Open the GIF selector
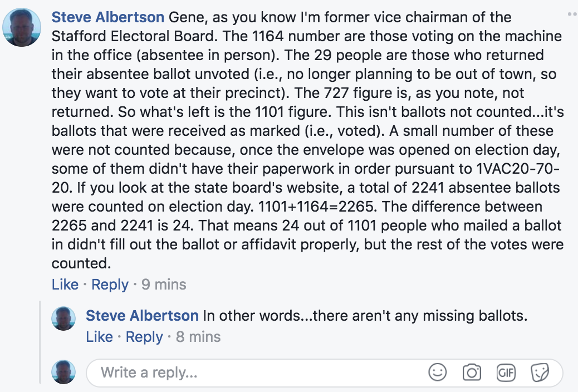578x392 pixels. pos(506,373)
